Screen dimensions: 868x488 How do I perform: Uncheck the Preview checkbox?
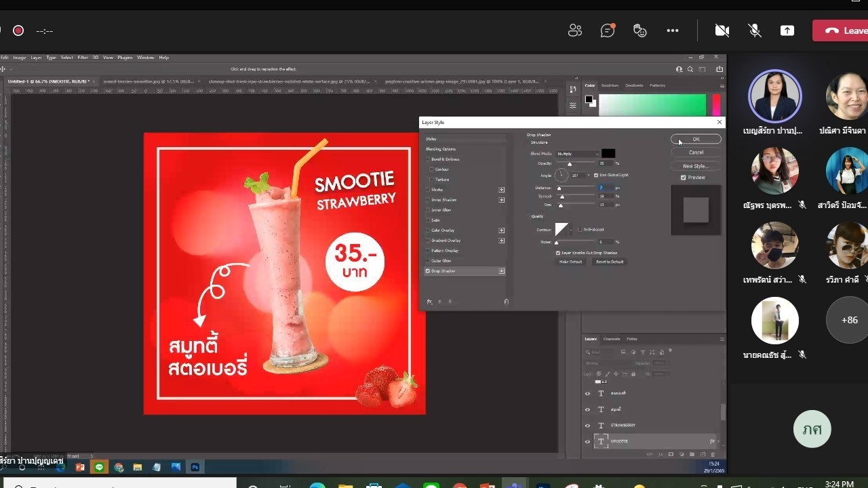pos(684,178)
